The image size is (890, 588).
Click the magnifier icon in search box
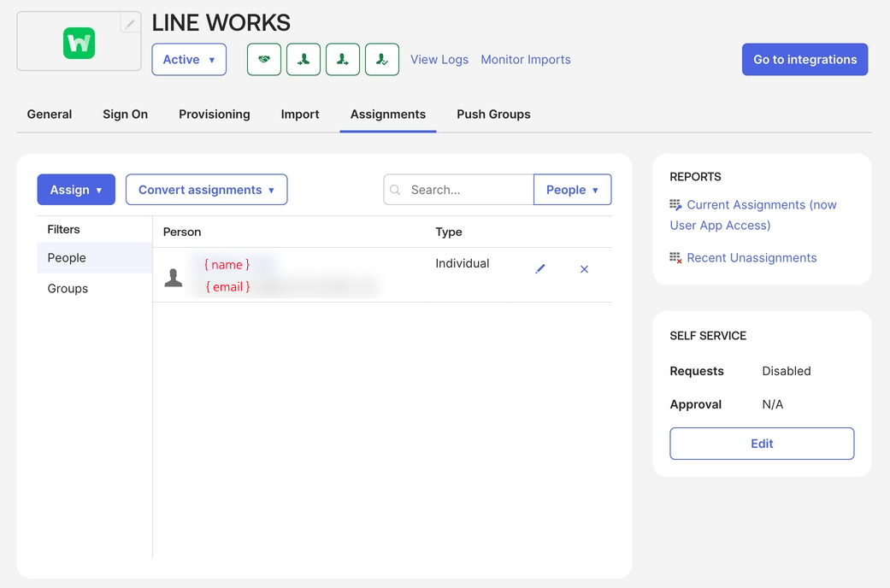pos(395,190)
